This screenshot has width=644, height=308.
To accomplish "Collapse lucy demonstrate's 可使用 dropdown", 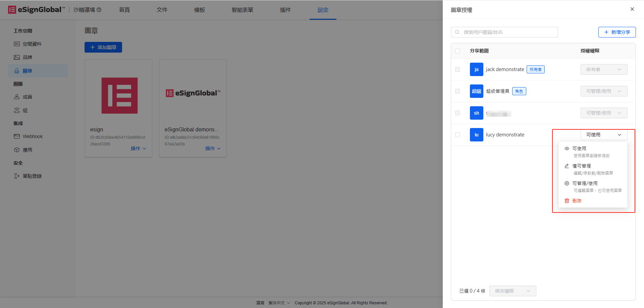I will point(604,135).
